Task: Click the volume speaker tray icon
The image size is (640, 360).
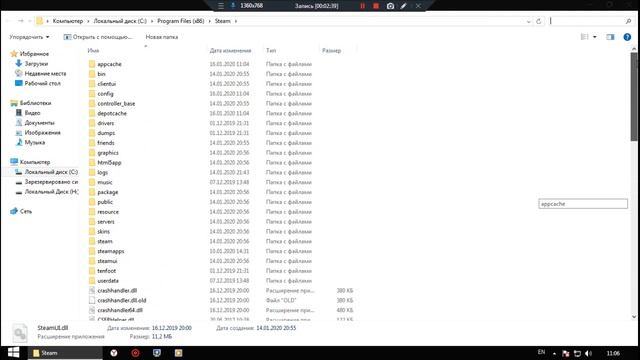Action: (588, 353)
